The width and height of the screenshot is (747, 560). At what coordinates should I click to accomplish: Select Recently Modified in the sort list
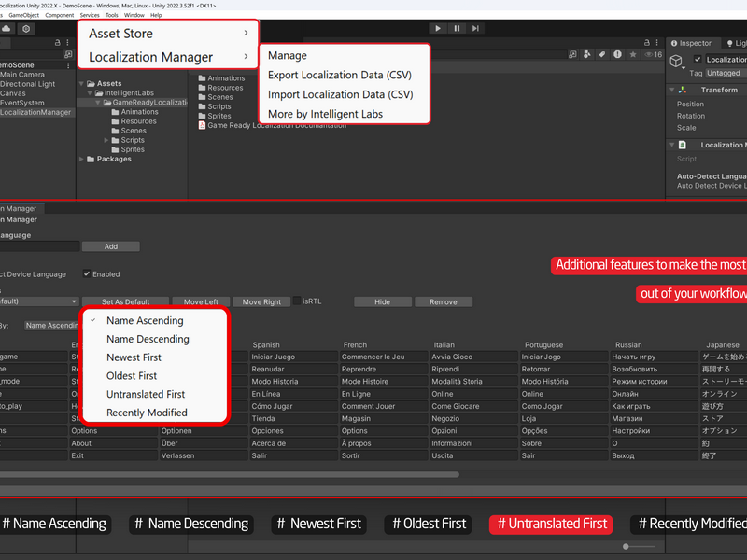155,413
